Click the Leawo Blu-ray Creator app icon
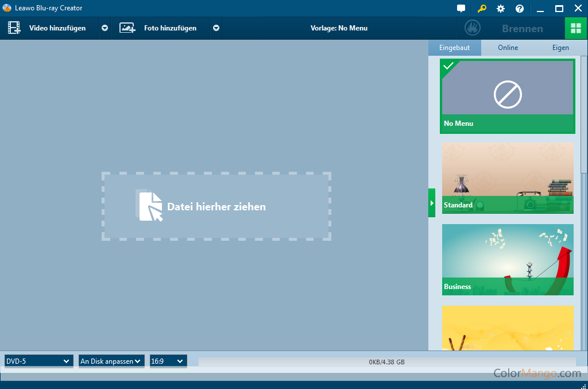This screenshot has height=389, width=588. point(7,8)
